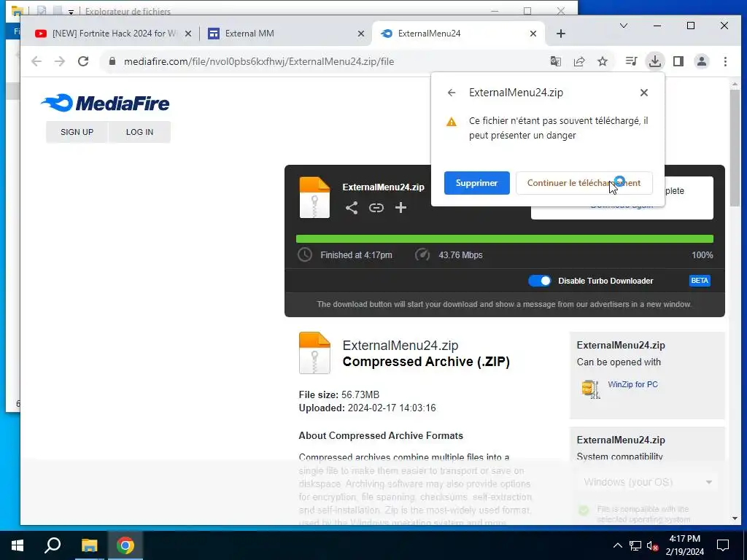Click the WinZip application icon
Screen dimensions: 747x560
pos(591,389)
